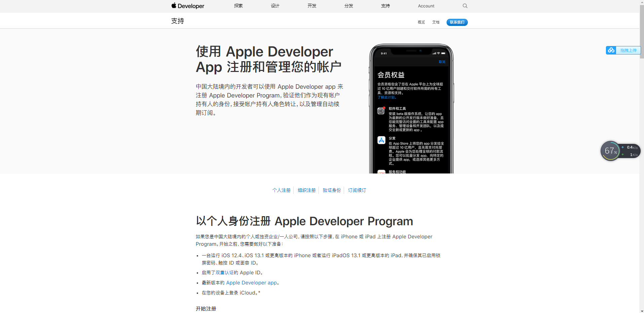Viewport: 644px width, 313px height.
Task: Click the App Store distribution icon on phone
Action: click(381, 140)
